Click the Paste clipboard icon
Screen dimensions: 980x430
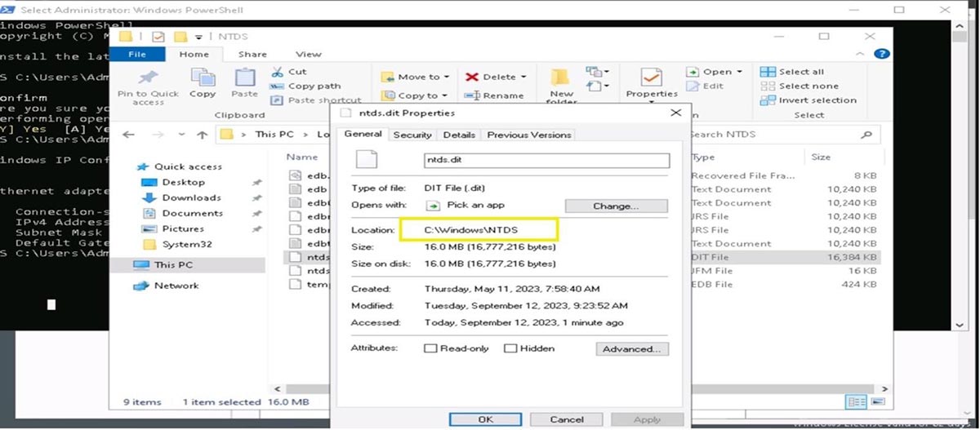tap(245, 78)
